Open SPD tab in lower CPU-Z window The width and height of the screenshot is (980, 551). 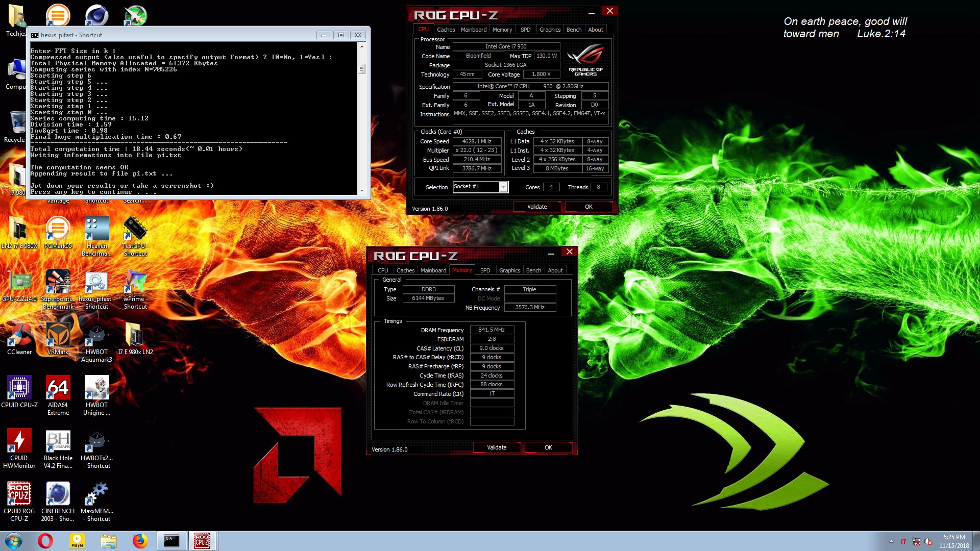point(485,270)
